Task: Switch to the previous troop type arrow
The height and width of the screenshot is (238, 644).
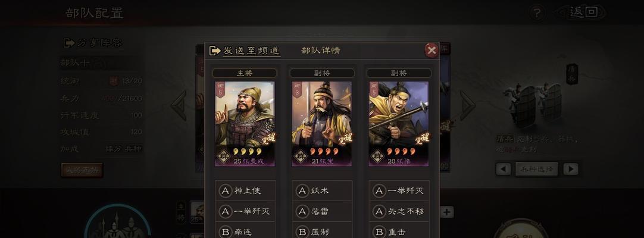Action: coord(503,169)
